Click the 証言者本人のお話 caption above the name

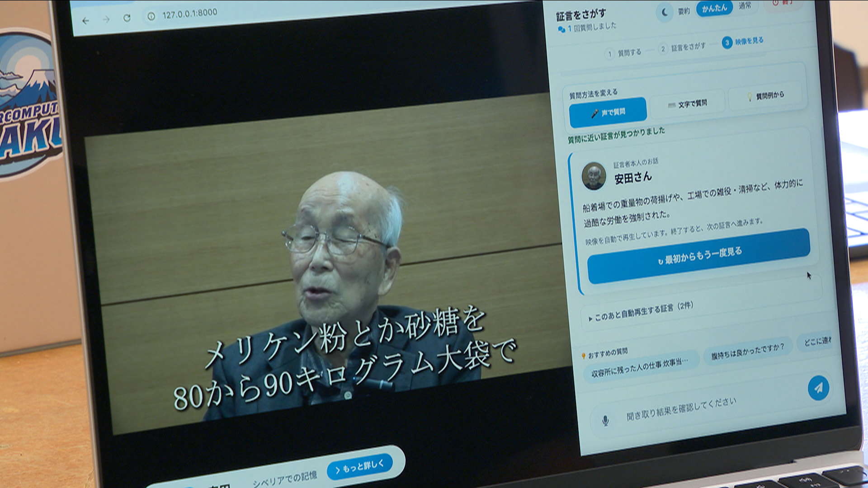coord(636,163)
